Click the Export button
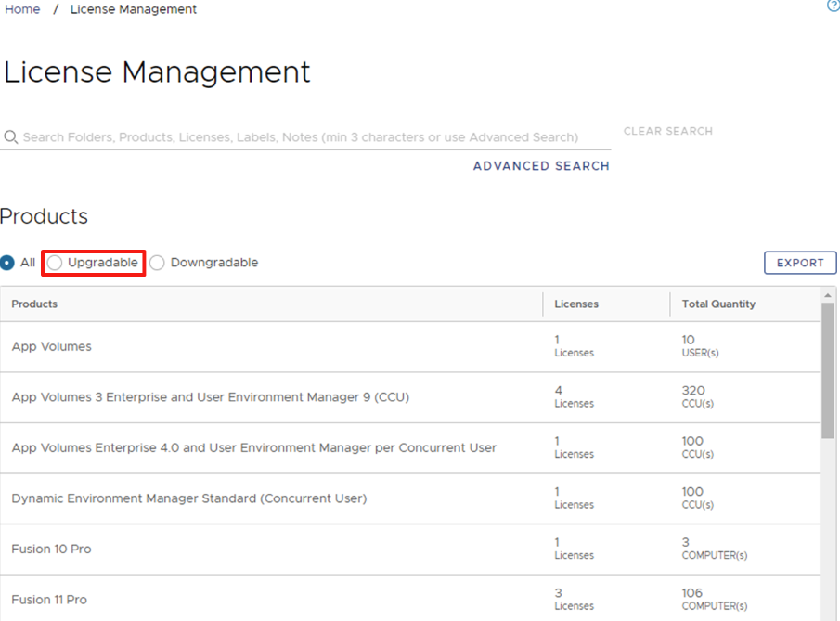Viewport: 840px width, 621px height. 799,263
